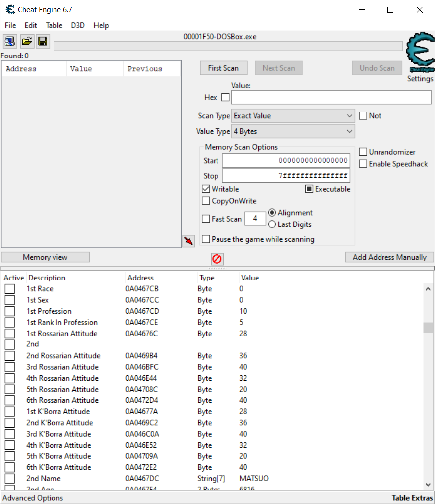The height and width of the screenshot is (504, 435).
Task: Open the Table menu
Action: [54, 25]
